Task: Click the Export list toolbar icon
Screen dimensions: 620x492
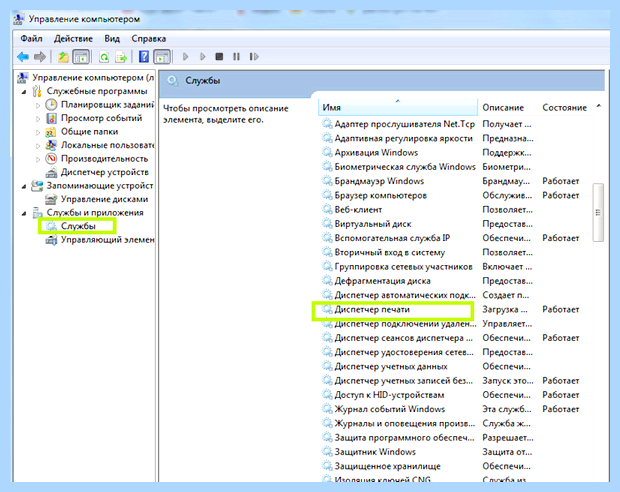Action: click(x=121, y=57)
